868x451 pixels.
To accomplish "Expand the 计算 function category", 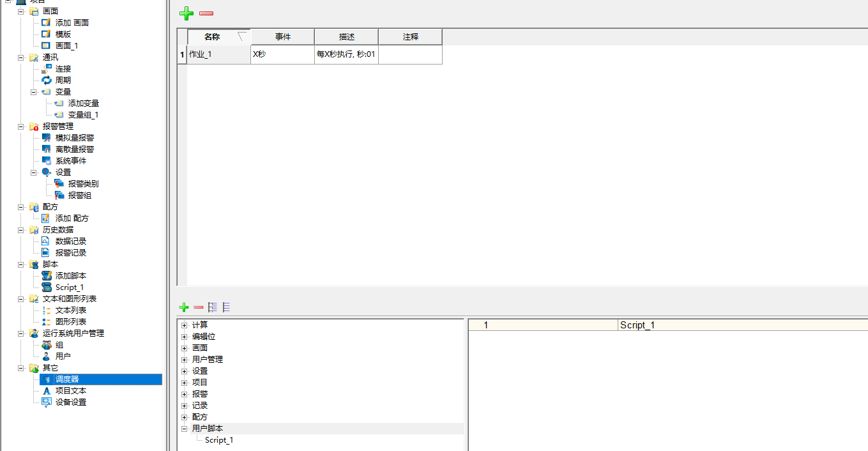I will click(x=184, y=325).
